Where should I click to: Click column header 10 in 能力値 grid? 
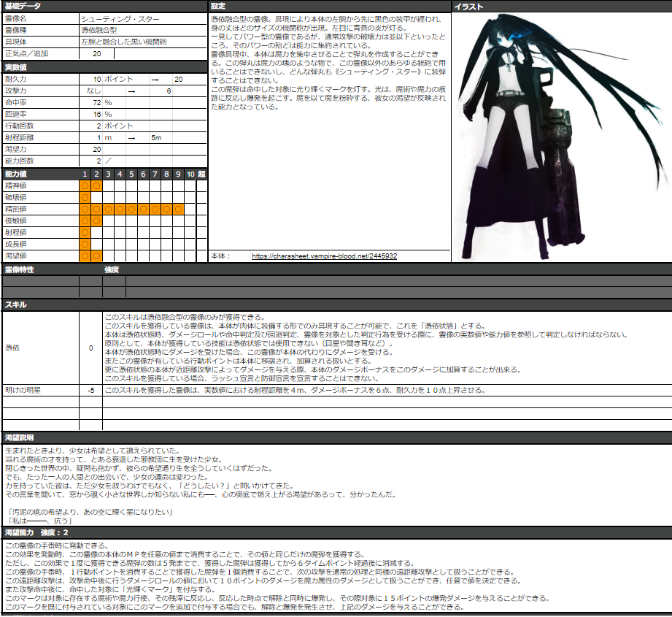190,174
